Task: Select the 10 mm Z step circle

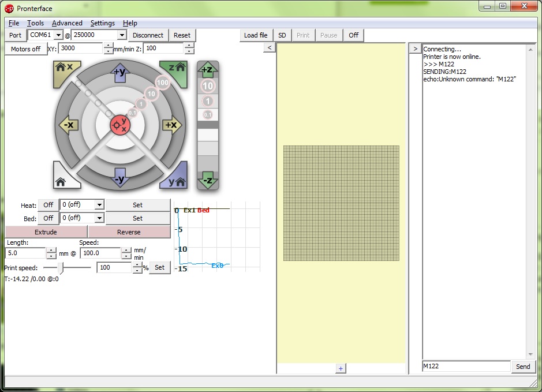Action: [208, 85]
